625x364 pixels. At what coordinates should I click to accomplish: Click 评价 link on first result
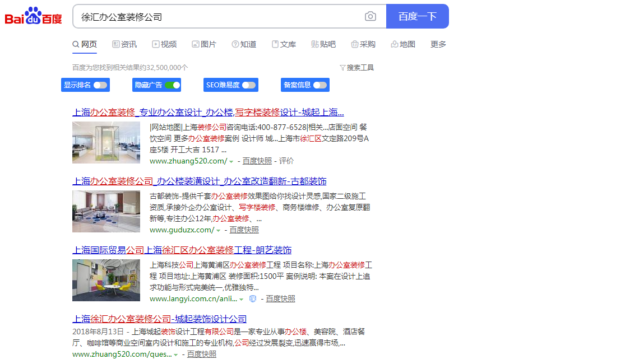286,161
